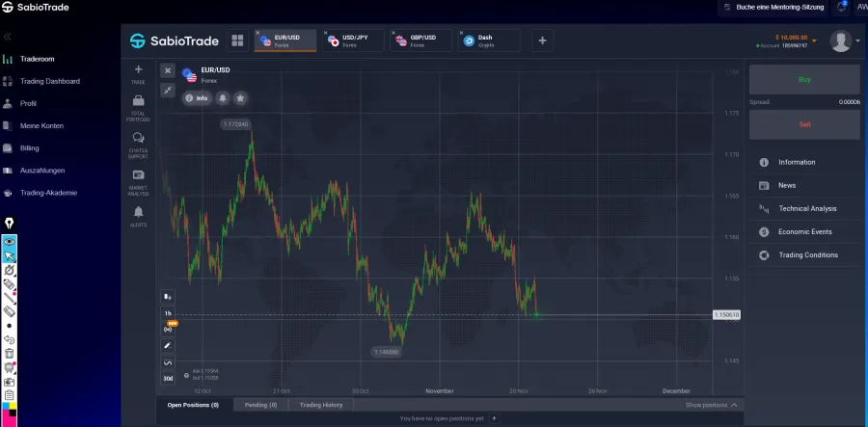The height and width of the screenshot is (427, 868).
Task: Select the eraser annotation tool
Action: pos(10,311)
